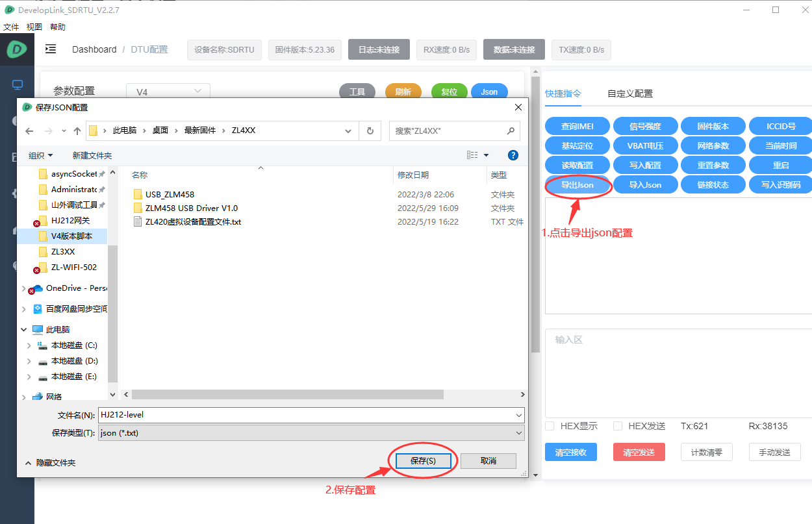The width and height of the screenshot is (812, 524).
Task: Click the DevelopLink green logo in sidebar
Action: tap(17, 50)
